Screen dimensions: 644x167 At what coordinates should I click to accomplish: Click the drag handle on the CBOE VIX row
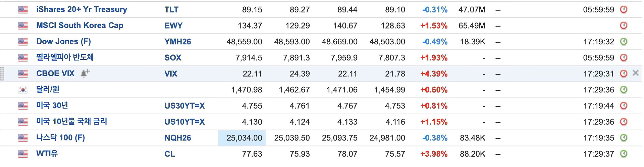(x=2, y=74)
